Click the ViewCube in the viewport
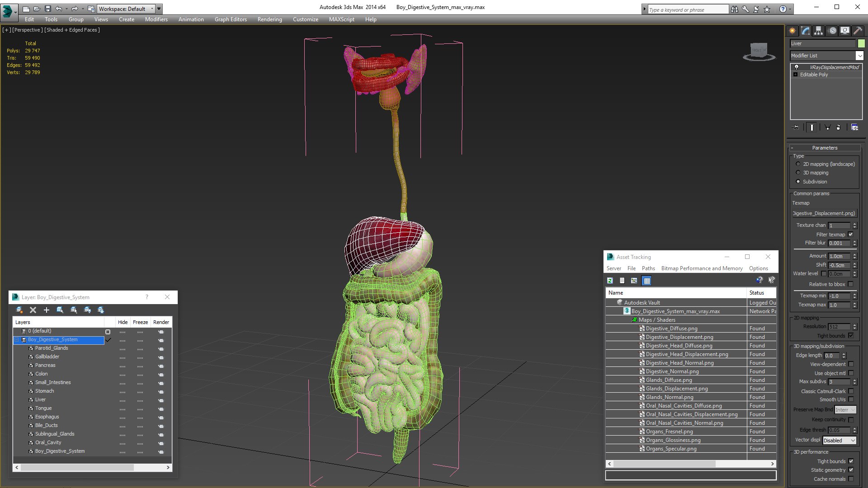 tap(759, 51)
